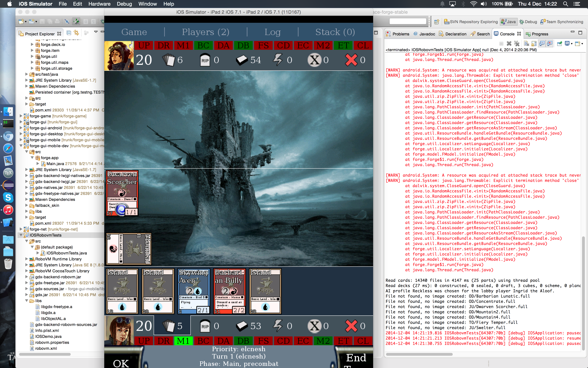The height and width of the screenshot is (368, 588).
Task: Click the Vrapper vim toggle toolbar icon
Action: (76, 22)
